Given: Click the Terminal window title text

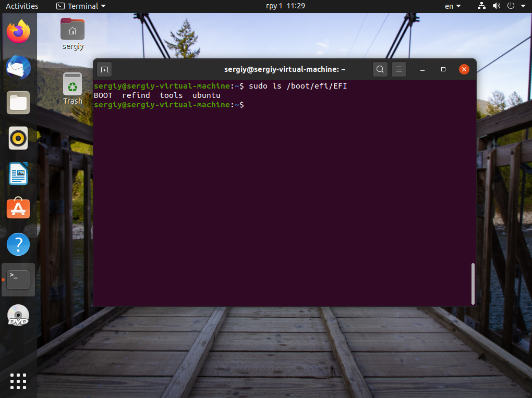Looking at the screenshot, I should pyautogui.click(x=285, y=69).
